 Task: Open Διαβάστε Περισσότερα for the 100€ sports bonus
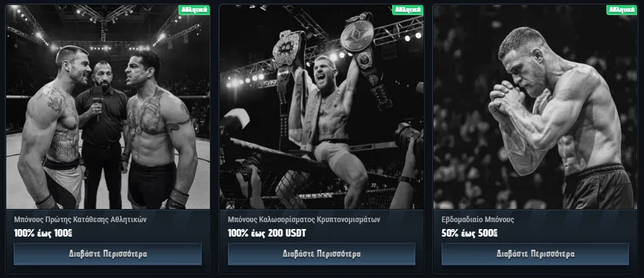[108, 254]
